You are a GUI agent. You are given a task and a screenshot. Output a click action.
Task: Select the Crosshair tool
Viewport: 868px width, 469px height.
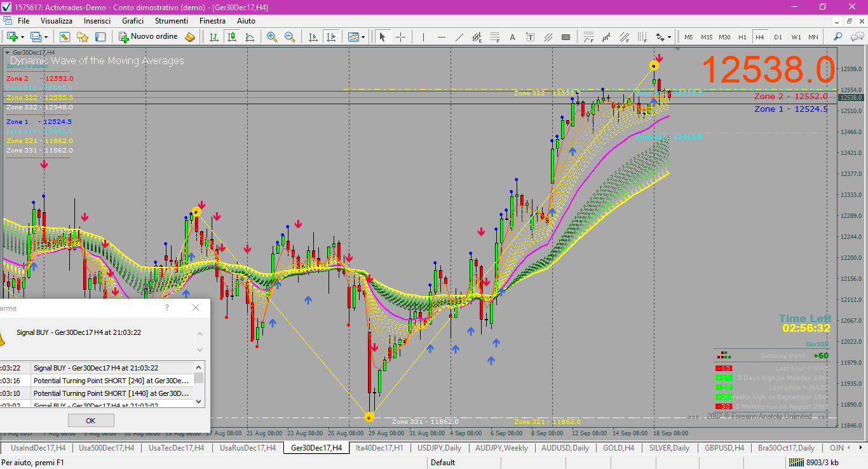click(400, 37)
